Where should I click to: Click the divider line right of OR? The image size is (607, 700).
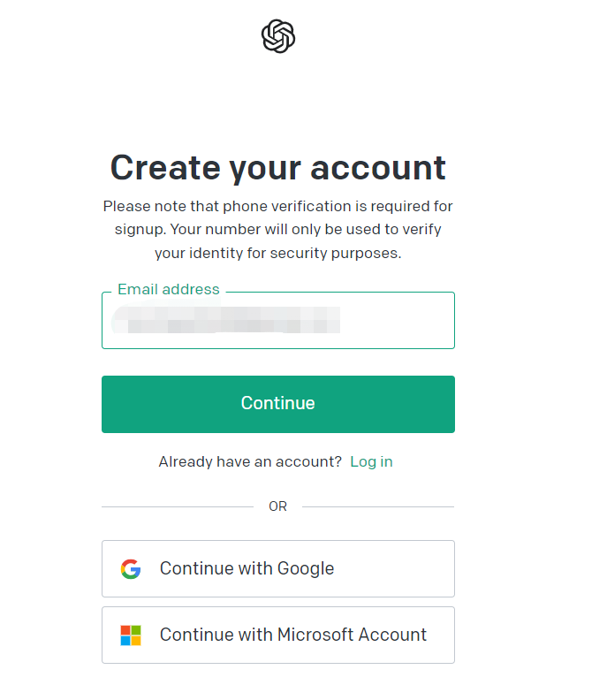tap(378, 506)
